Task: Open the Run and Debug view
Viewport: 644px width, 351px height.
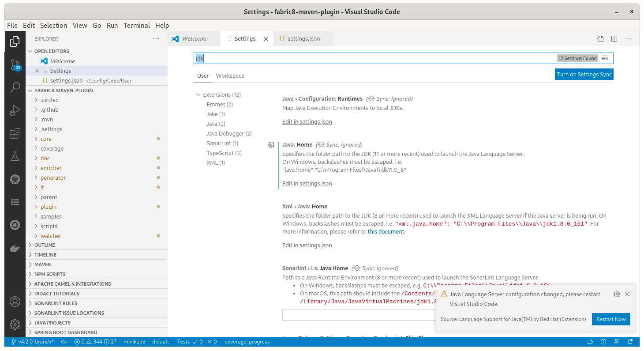Action: [x=15, y=110]
